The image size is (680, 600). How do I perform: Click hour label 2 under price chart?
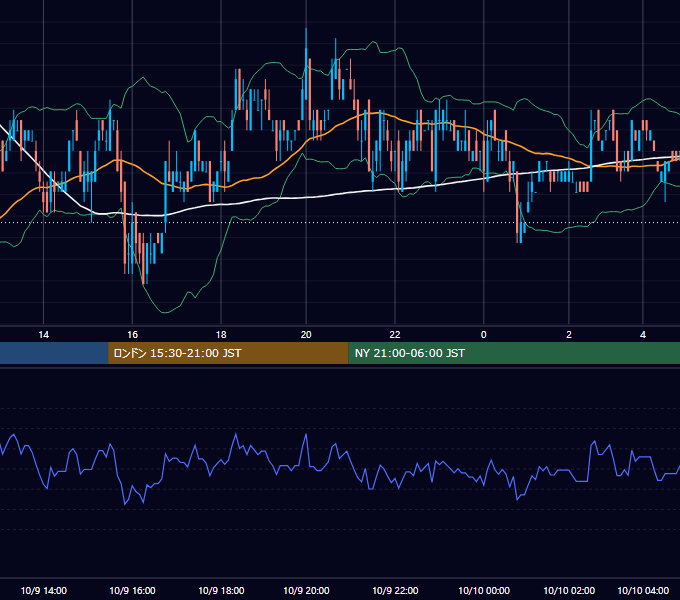[569, 335]
